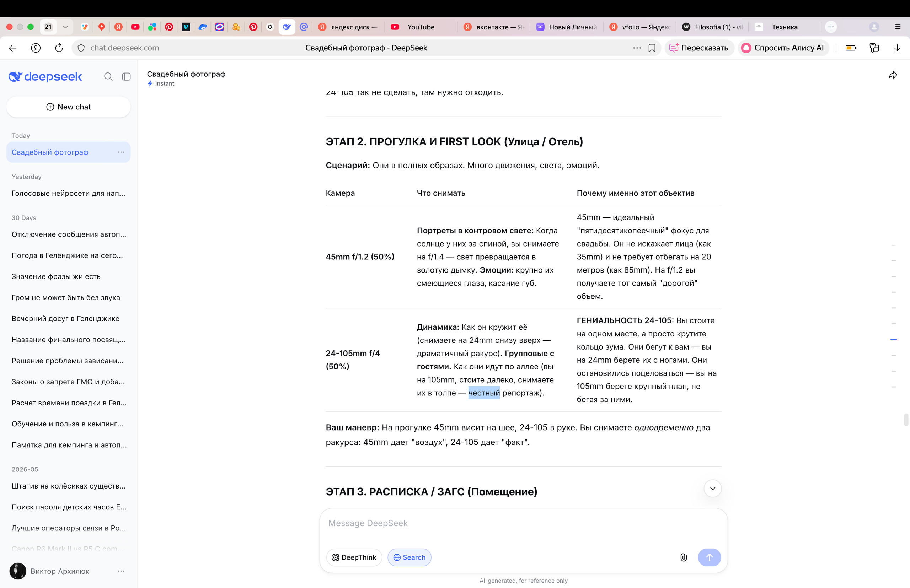This screenshot has width=910, height=588.
Task: Open chat search magnifier icon
Action: (108, 77)
